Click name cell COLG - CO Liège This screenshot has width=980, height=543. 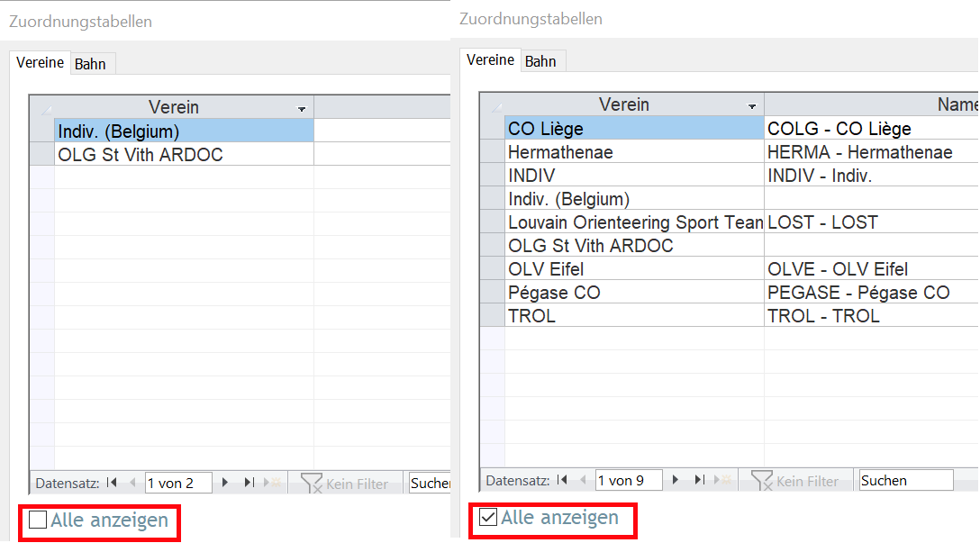pos(872,128)
